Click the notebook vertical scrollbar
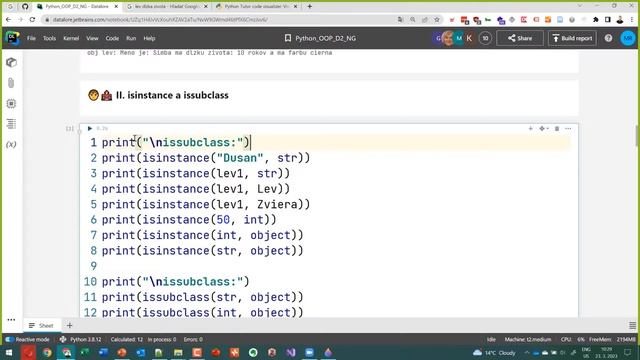 pos(637,135)
